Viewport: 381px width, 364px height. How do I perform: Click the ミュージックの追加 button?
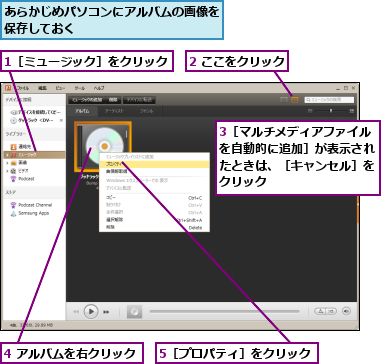click(x=88, y=100)
